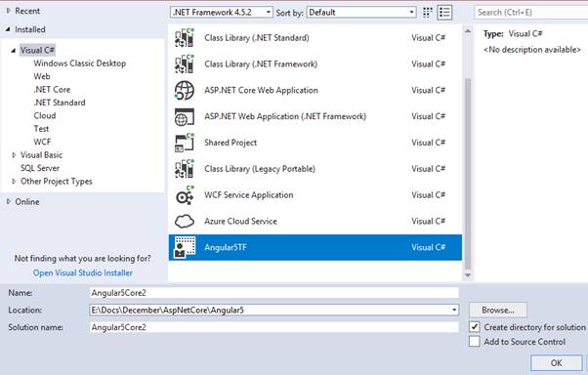The image size is (588, 375).
Task: Switch to the list view layout
Action: tap(444, 13)
